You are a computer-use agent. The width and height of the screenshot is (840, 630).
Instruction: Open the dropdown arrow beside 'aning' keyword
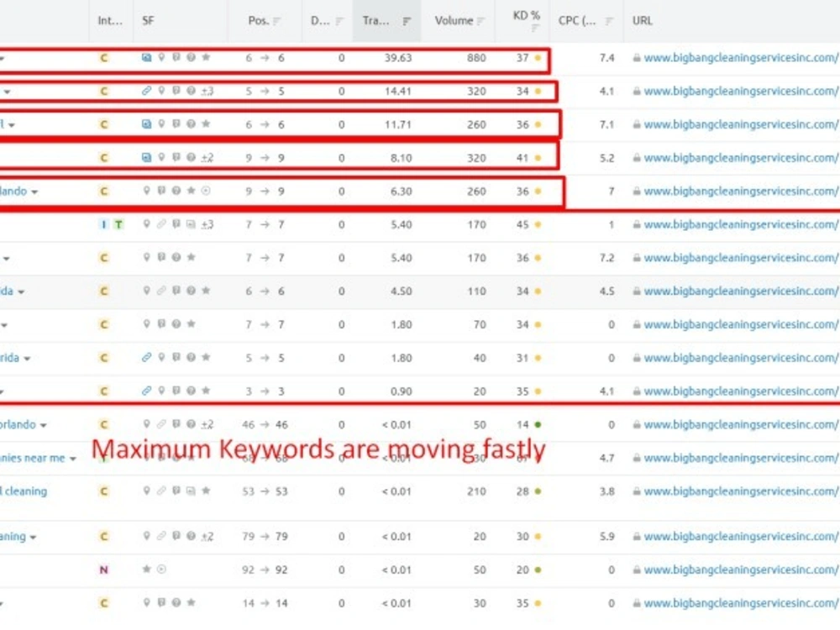[33, 538]
